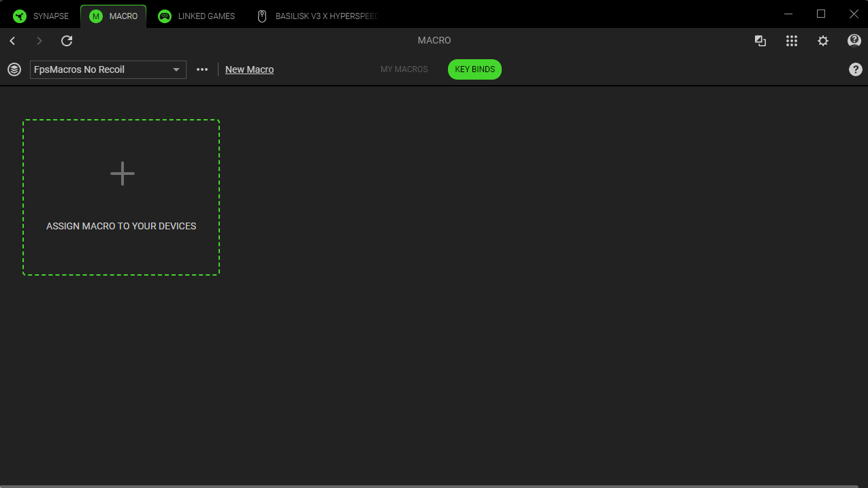Open the settings gear icon
The image size is (868, 488).
pos(822,41)
